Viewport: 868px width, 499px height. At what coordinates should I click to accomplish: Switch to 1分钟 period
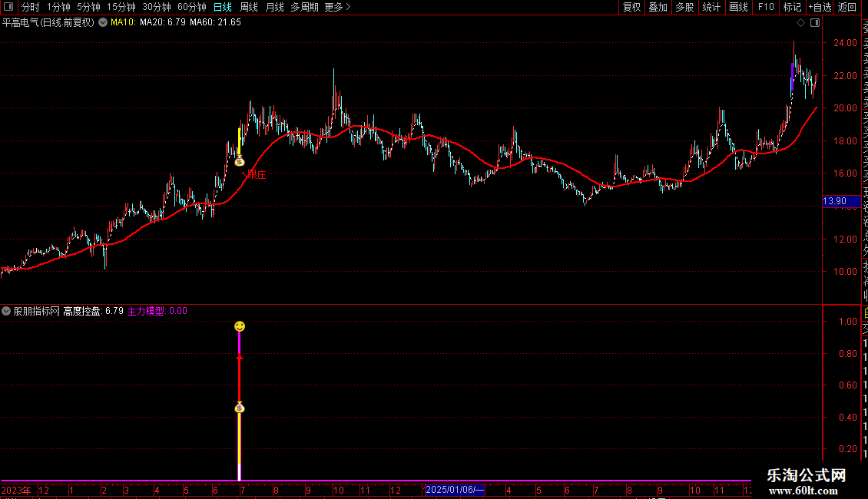58,7
